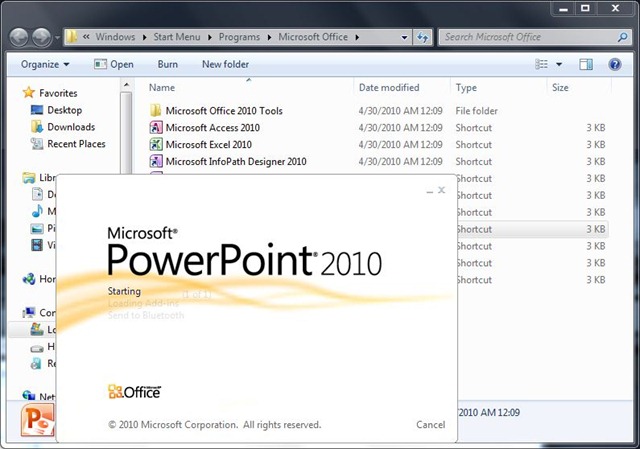Click the Music library note icon
The image size is (640, 449).
pyautogui.click(x=37, y=211)
